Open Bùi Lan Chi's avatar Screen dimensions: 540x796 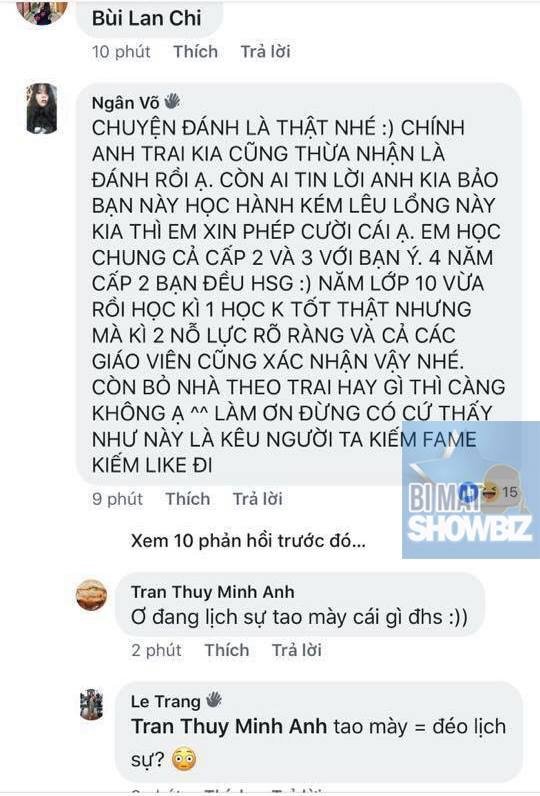tap(42, 12)
